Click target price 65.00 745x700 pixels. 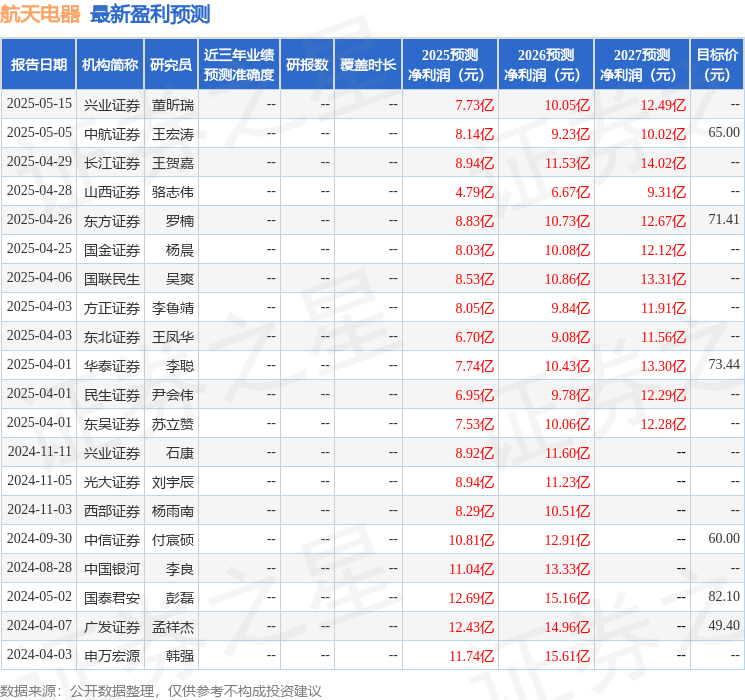tap(724, 133)
